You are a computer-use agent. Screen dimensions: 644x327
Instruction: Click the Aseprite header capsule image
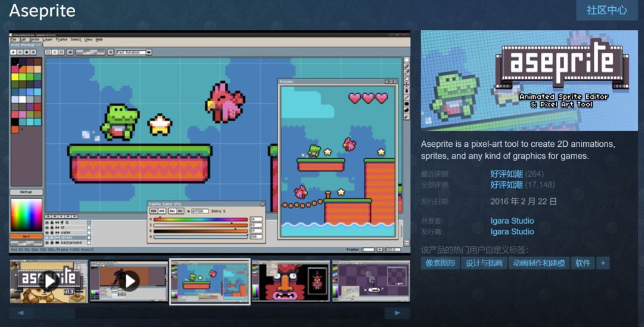[x=530, y=80]
